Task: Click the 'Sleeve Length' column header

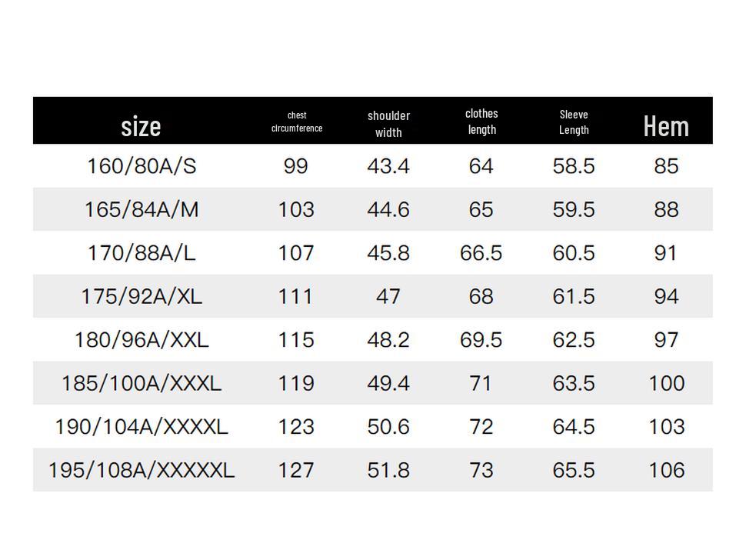Action: (574, 122)
